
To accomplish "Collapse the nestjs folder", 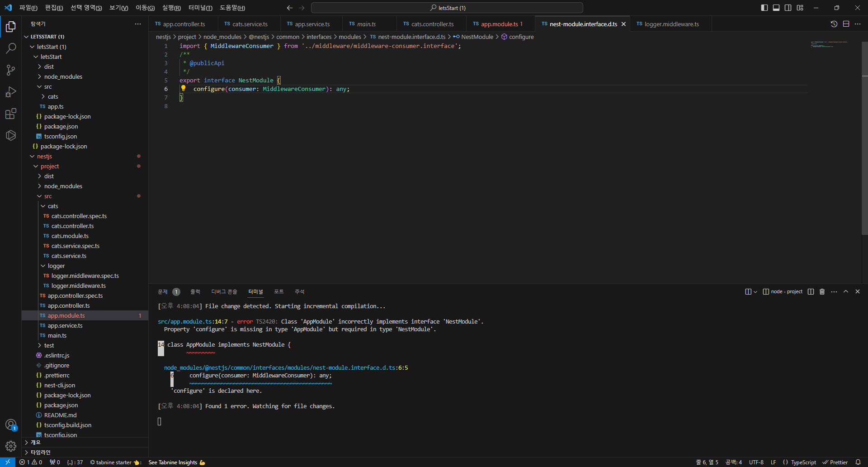I will pyautogui.click(x=85, y=156).
